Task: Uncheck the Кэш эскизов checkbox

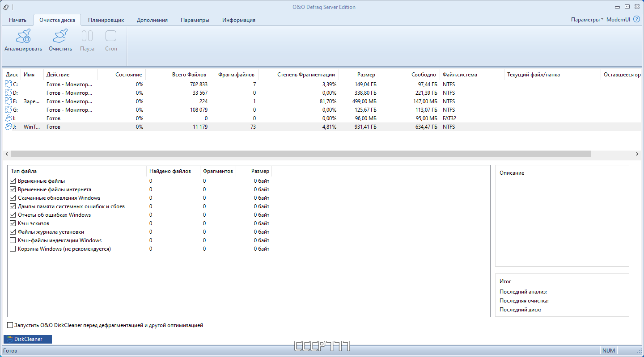Action: coord(13,223)
